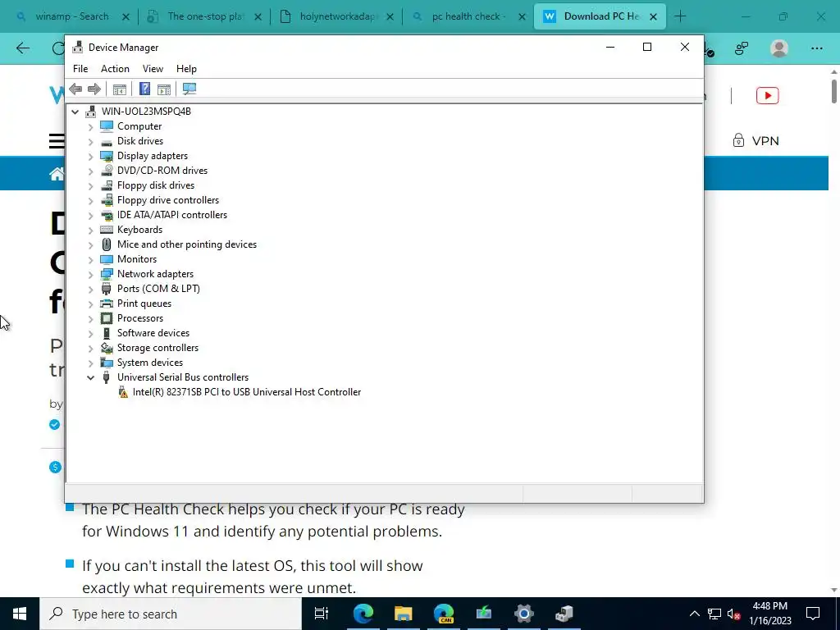840x630 pixels.
Task: Select Intel(R) 82371SB PCI to USB Universal Host Controller
Action: coord(247,392)
